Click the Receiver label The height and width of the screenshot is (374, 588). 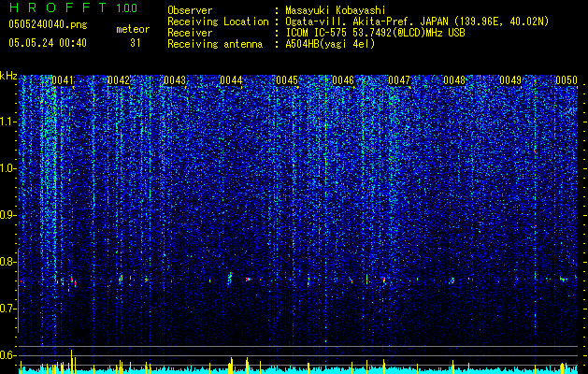coord(190,33)
